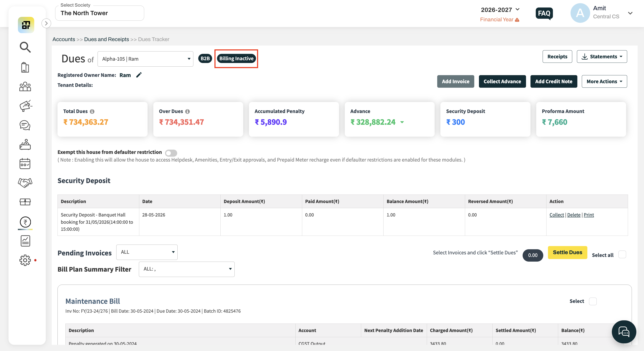The width and height of the screenshot is (644, 351).
Task: Open the package box icon in sidebar
Action: (25, 202)
